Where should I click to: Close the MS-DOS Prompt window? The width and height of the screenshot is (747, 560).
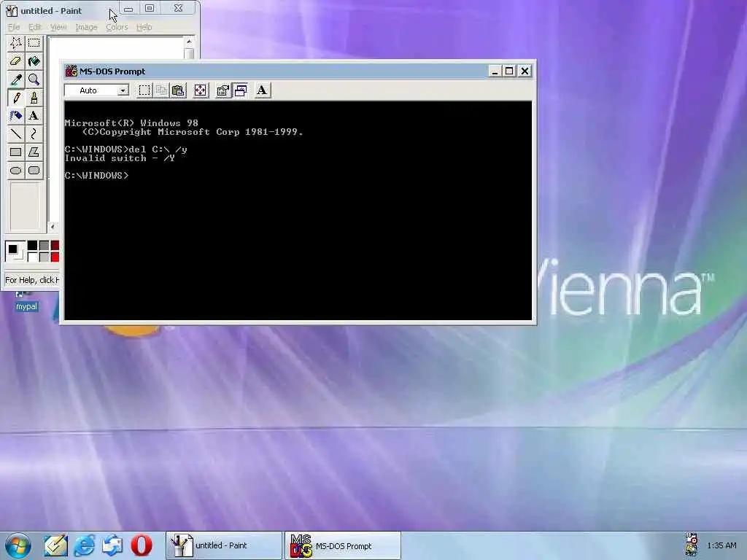click(525, 71)
